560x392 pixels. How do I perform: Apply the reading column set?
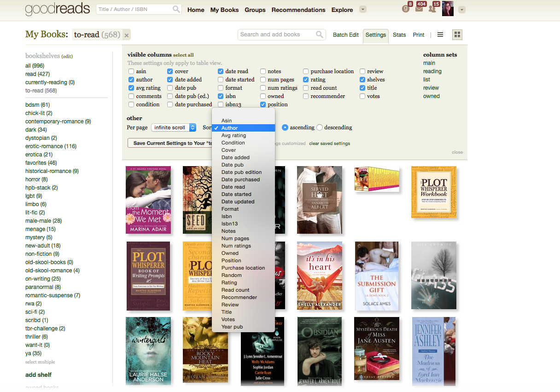tap(432, 71)
